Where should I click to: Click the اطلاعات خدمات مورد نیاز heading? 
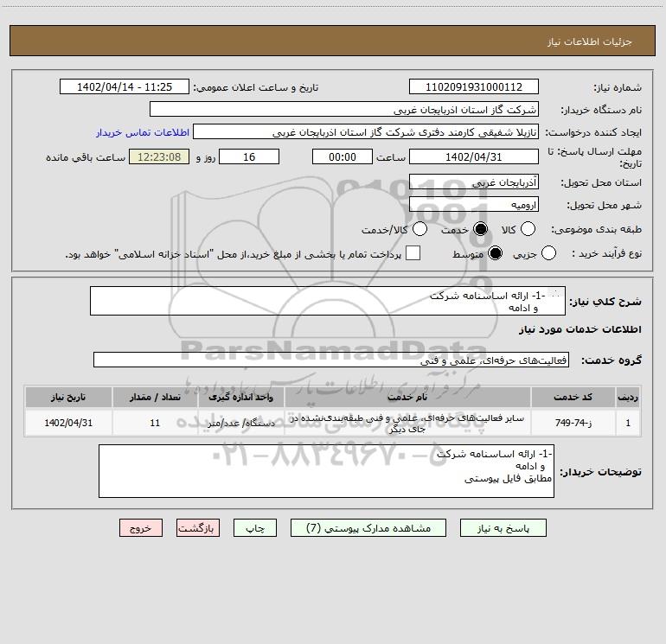580,330
